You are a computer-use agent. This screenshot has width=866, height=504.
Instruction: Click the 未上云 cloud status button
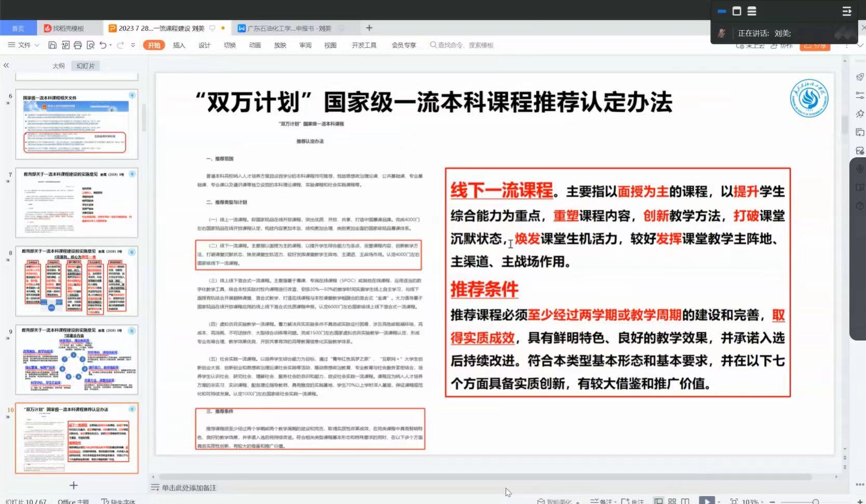pos(750,46)
